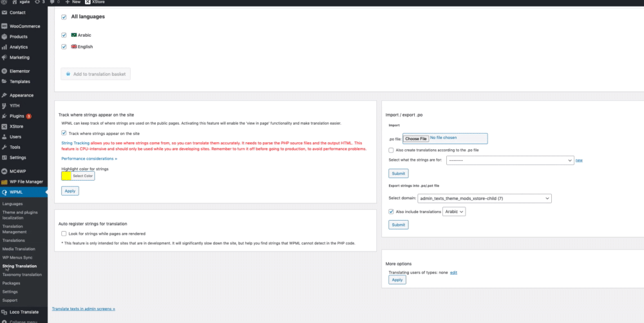This screenshot has width=644, height=323.
Task: Open WPML Support submenu item
Action: tap(10, 300)
